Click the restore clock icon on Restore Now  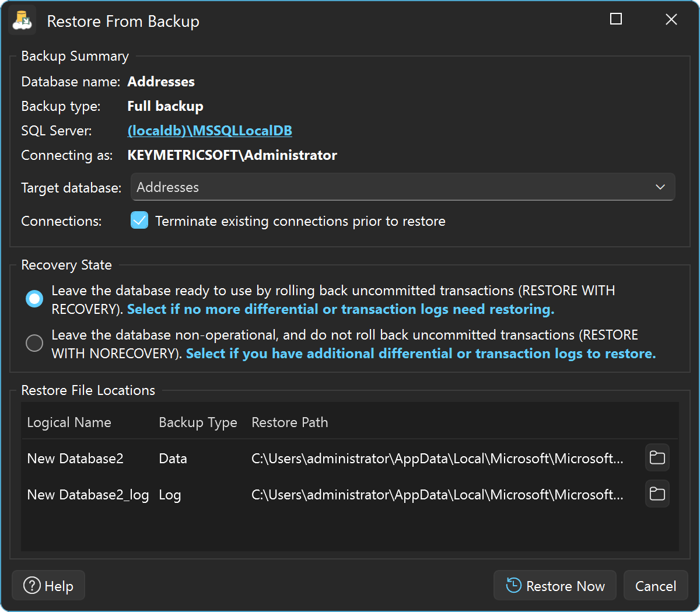tap(513, 585)
